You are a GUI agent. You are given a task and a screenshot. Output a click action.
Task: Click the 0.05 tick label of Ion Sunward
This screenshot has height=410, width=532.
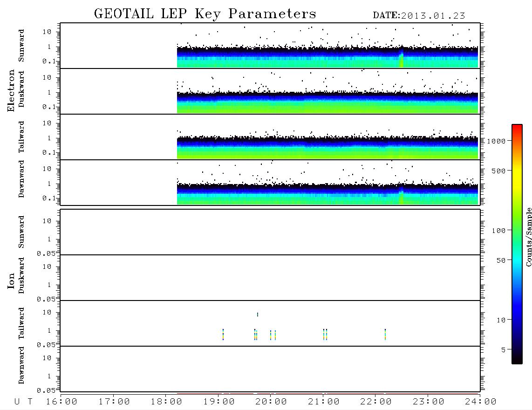click(x=46, y=253)
